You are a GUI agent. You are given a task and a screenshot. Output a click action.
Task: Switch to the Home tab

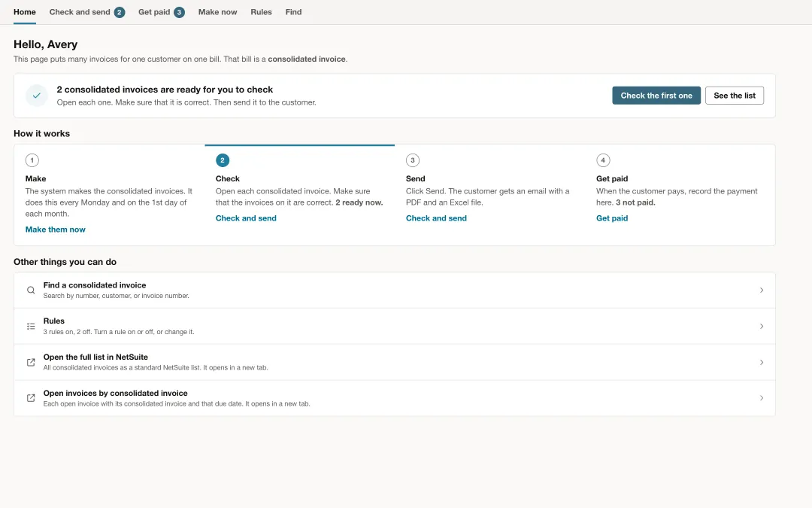tap(25, 12)
